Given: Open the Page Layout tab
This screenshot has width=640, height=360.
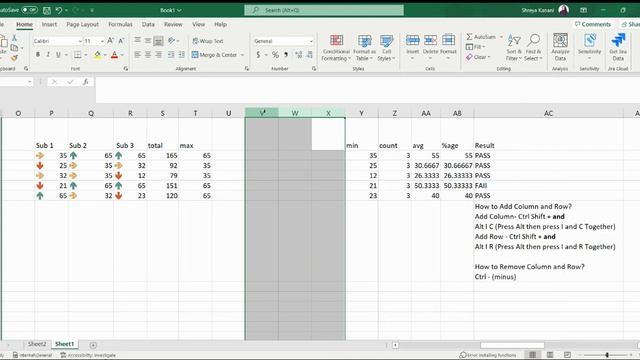Looking at the screenshot, I should (x=82, y=24).
